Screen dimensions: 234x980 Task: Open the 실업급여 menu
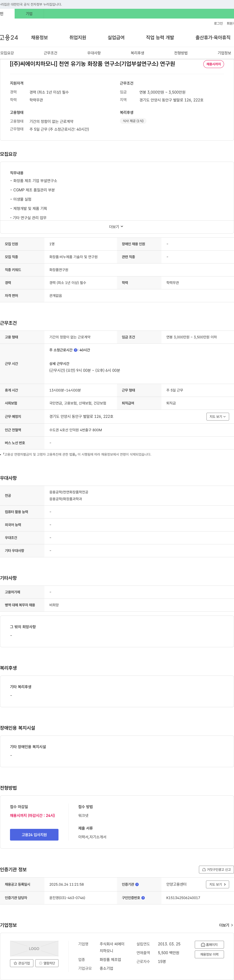[x=116, y=37]
